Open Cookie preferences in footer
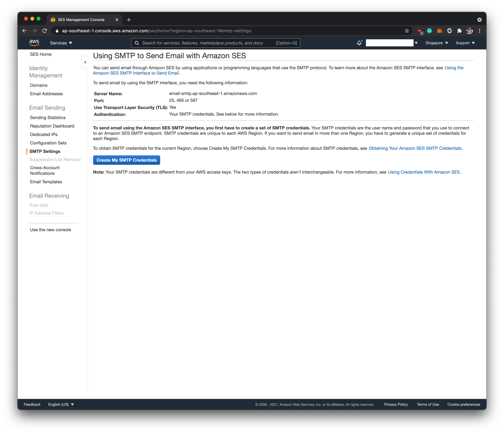504x433 pixels. 464,404
